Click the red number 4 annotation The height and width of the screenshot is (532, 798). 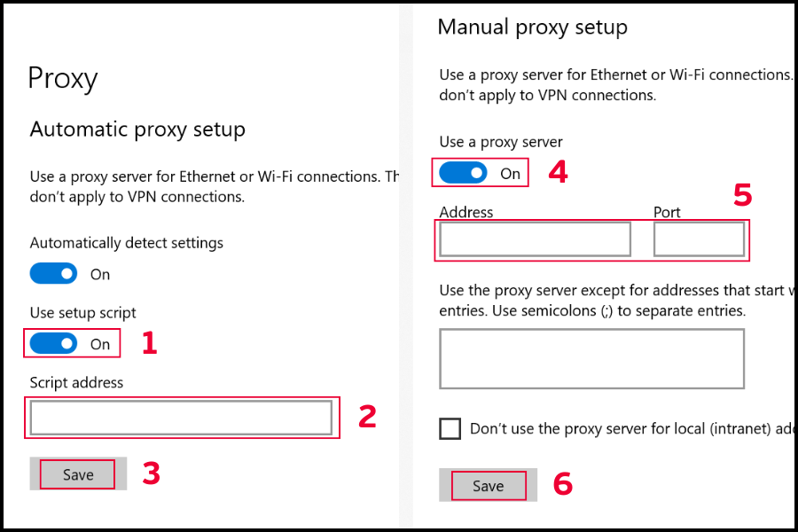pyautogui.click(x=558, y=172)
